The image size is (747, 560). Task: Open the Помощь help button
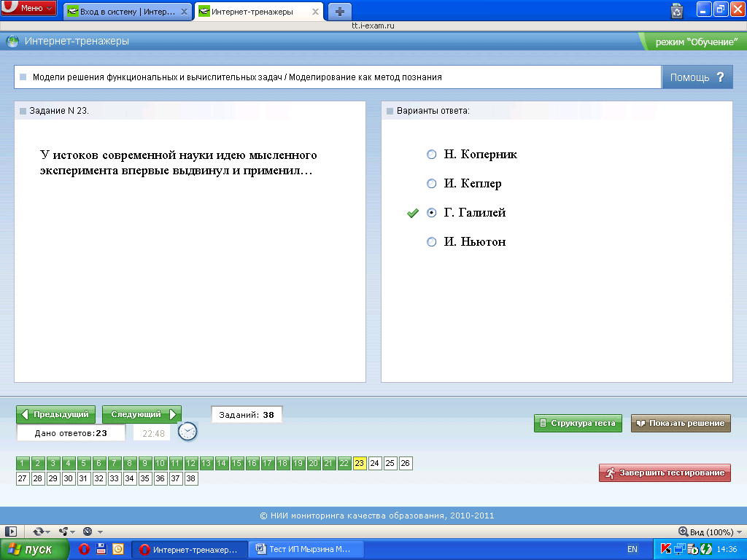(697, 77)
